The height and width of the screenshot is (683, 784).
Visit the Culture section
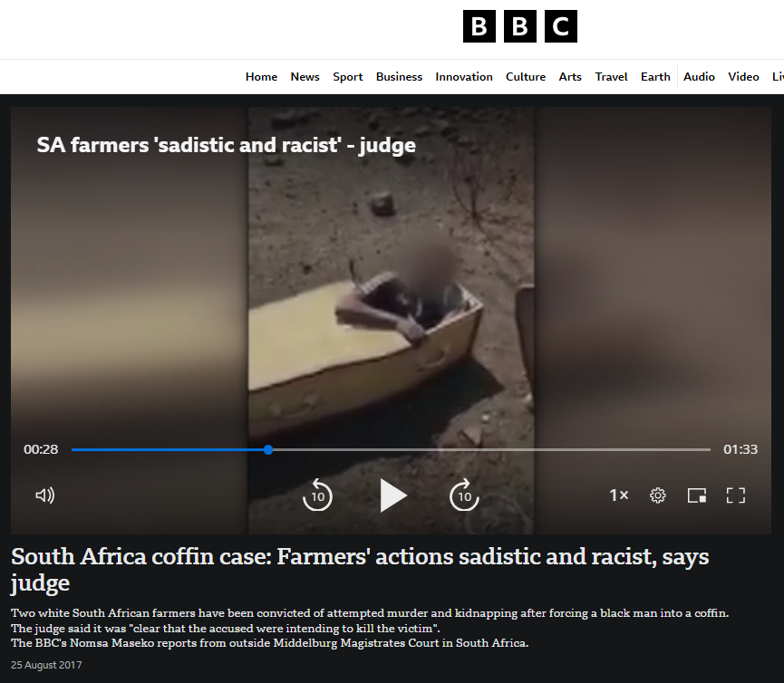(526, 77)
